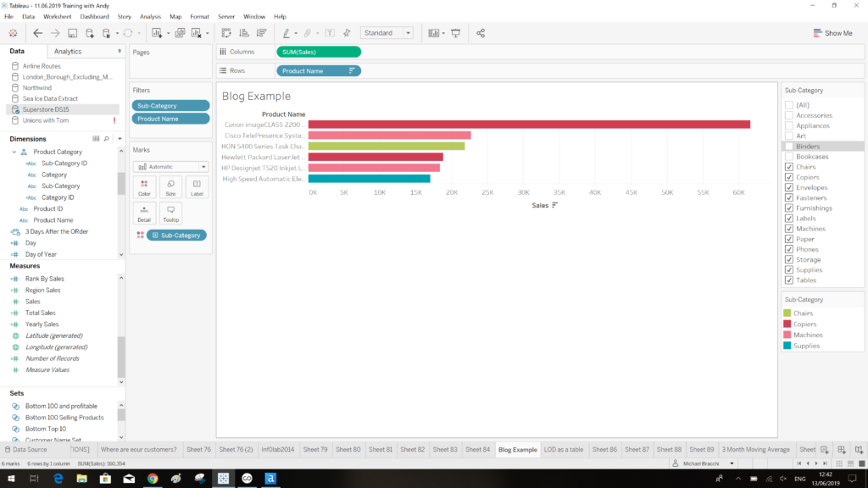This screenshot has width=868, height=488.
Task: Click the Share workbook icon
Action: coord(481,33)
